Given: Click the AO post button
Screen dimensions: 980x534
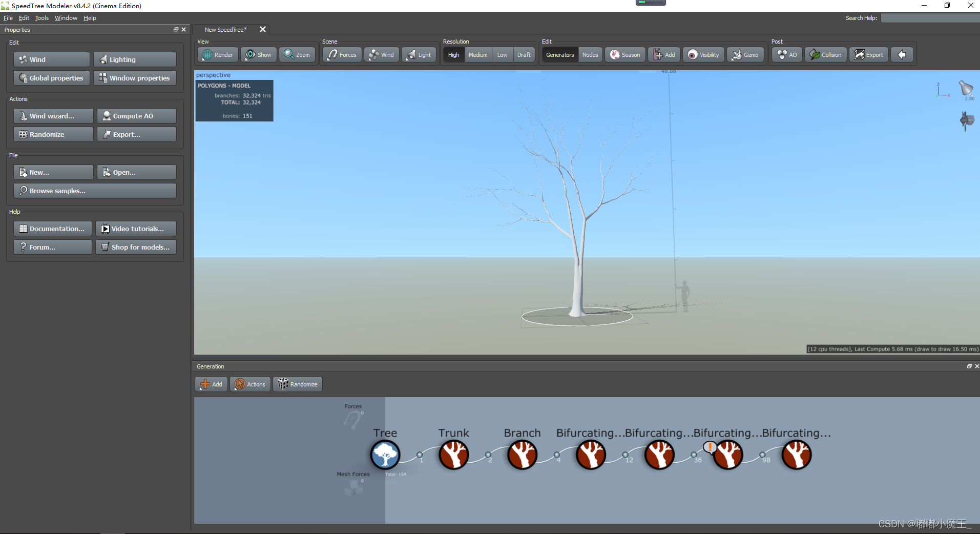Looking at the screenshot, I should pos(787,55).
